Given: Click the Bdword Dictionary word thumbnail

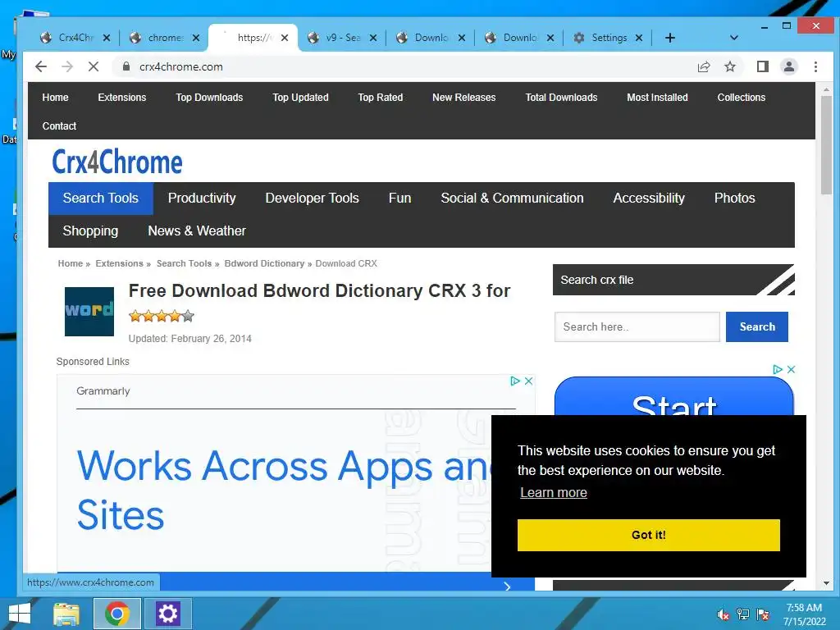Looking at the screenshot, I should pyautogui.click(x=89, y=311).
